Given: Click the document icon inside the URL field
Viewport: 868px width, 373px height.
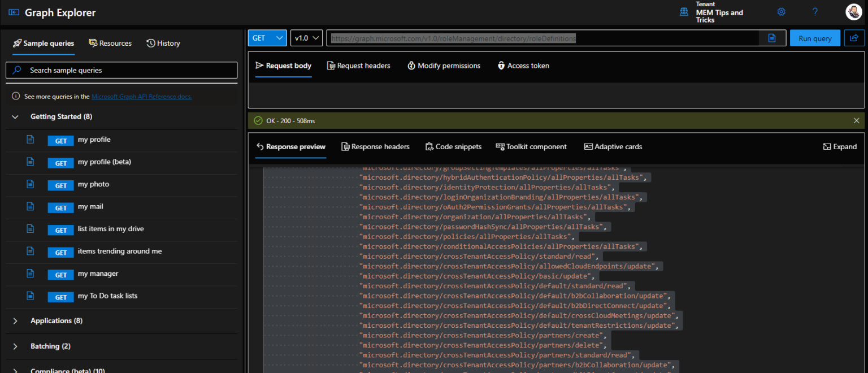Looking at the screenshot, I should click(772, 38).
